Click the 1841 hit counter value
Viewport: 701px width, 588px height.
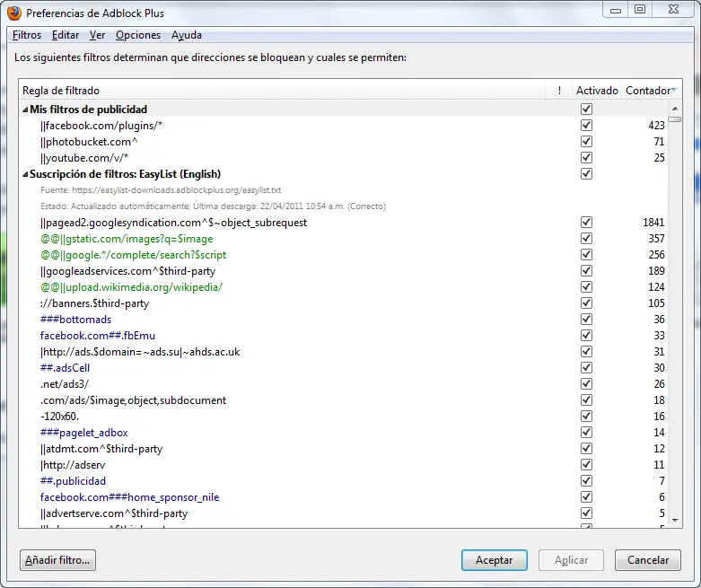tap(653, 223)
